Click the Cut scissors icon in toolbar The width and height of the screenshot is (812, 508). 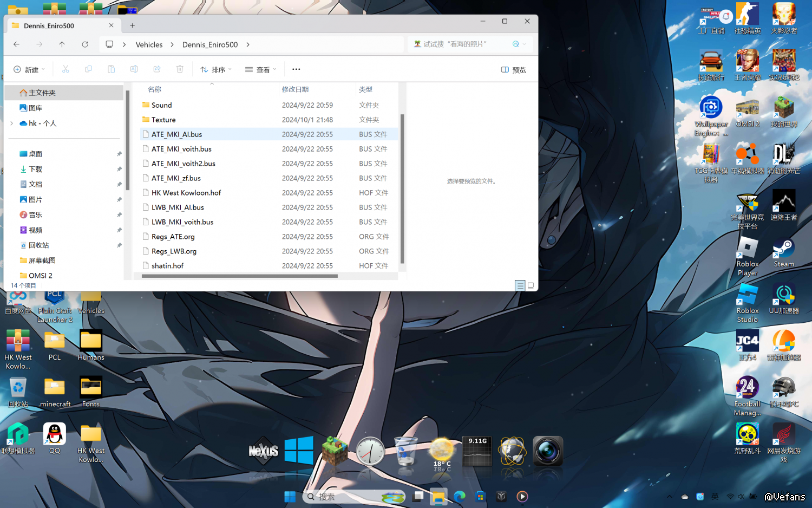click(x=66, y=69)
